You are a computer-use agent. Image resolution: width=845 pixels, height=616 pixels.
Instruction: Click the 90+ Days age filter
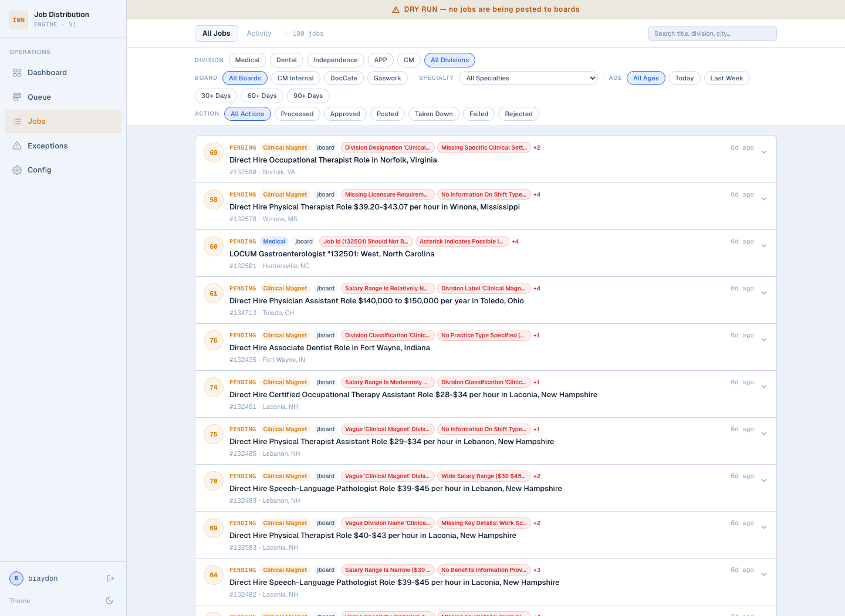(x=308, y=96)
